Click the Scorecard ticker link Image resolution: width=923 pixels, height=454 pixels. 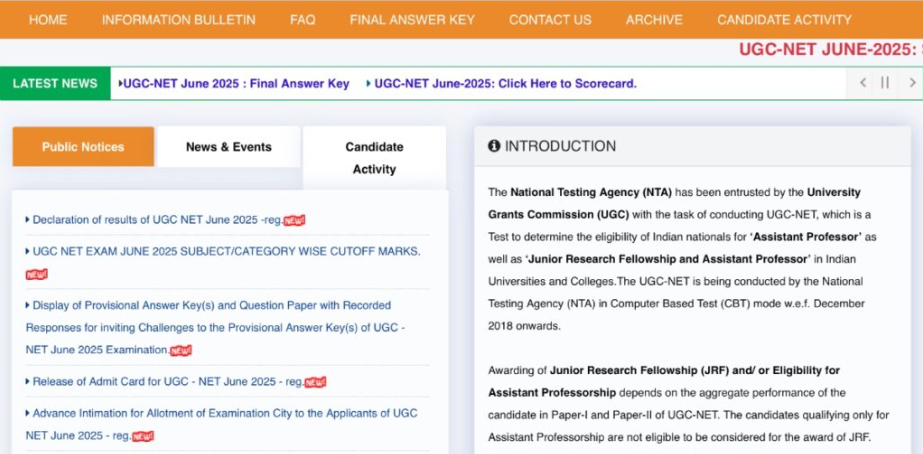coord(505,84)
